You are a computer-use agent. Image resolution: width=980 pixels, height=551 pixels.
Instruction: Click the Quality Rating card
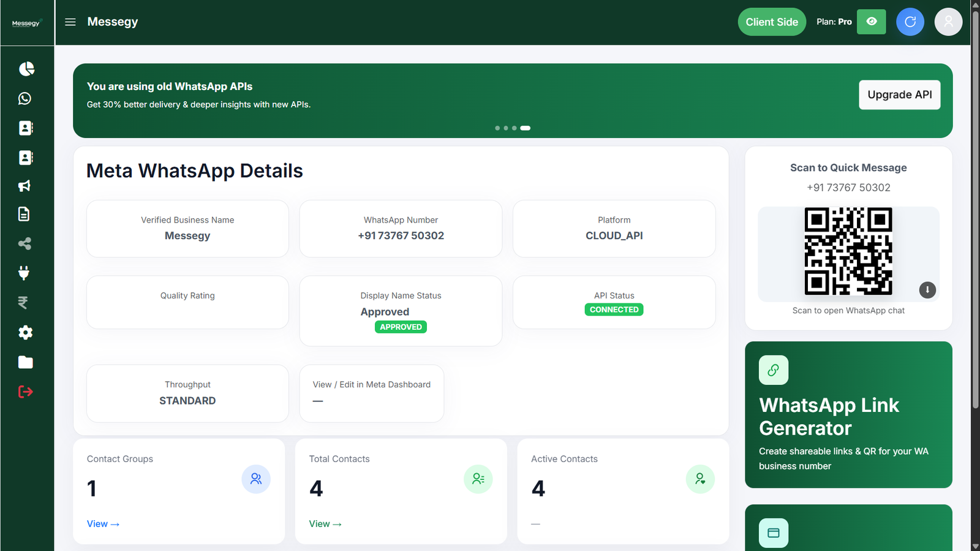(187, 302)
